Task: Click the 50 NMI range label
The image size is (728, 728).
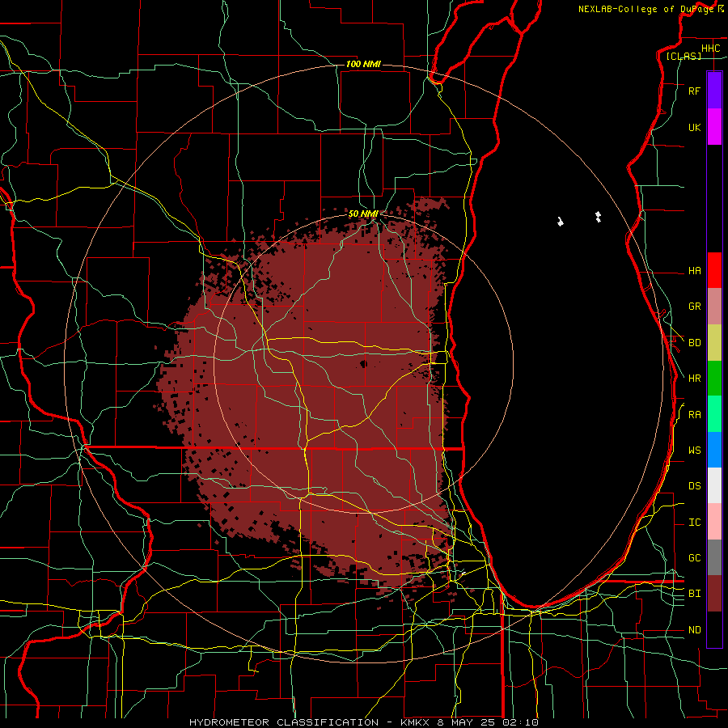Action: click(x=363, y=214)
